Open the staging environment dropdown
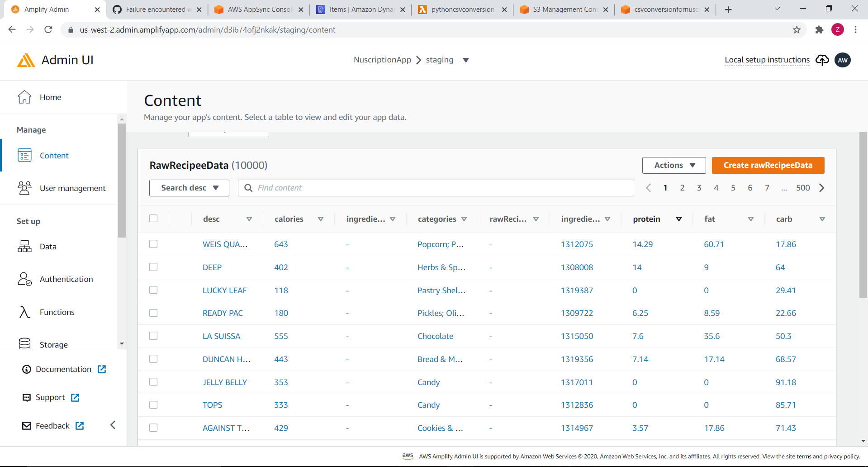This screenshot has width=868, height=467. pos(466,60)
